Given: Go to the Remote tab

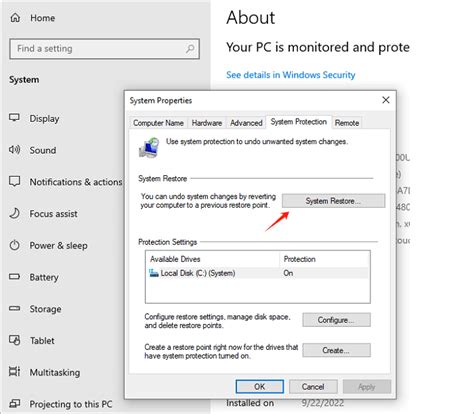Looking at the screenshot, I should 347,123.
